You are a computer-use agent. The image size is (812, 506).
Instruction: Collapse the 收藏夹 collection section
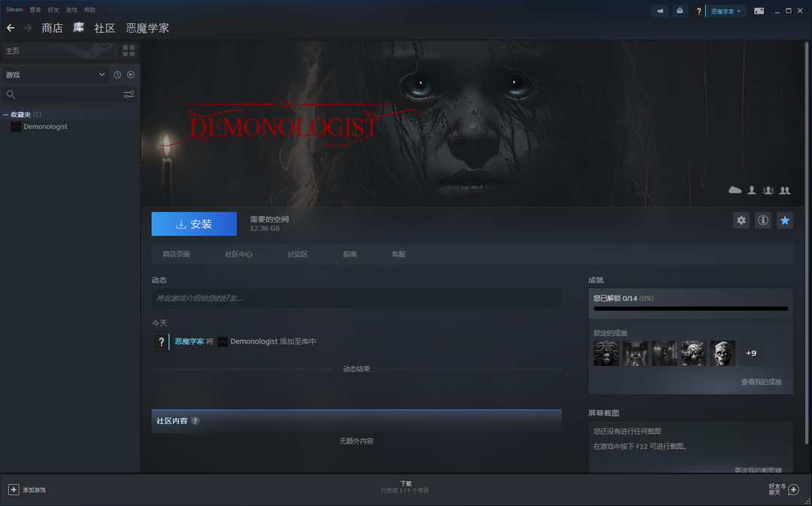click(6, 114)
